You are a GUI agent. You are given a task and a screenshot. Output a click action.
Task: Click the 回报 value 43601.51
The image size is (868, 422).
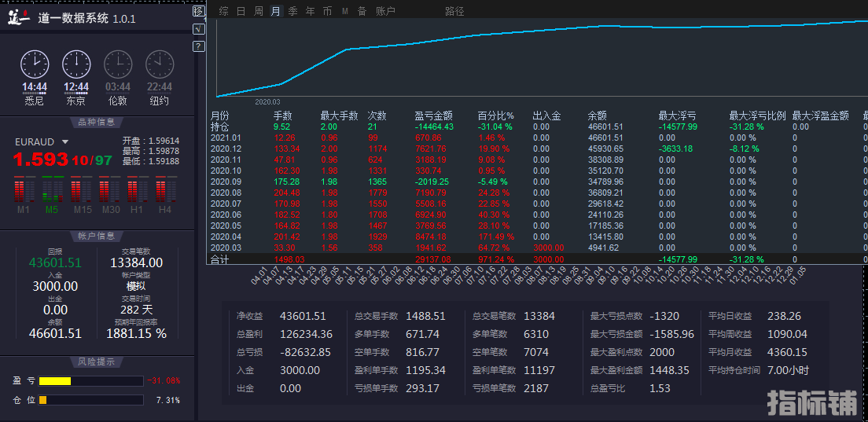[x=55, y=262]
